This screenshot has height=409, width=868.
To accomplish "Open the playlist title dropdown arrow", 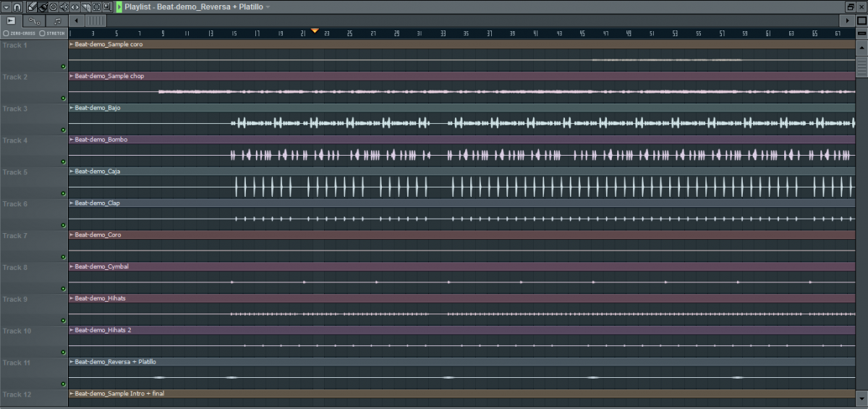I will pos(268,7).
